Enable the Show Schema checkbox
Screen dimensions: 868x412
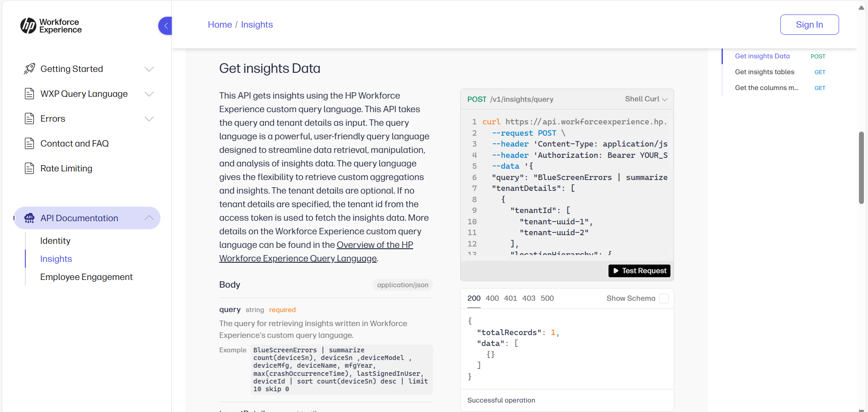coord(664,298)
